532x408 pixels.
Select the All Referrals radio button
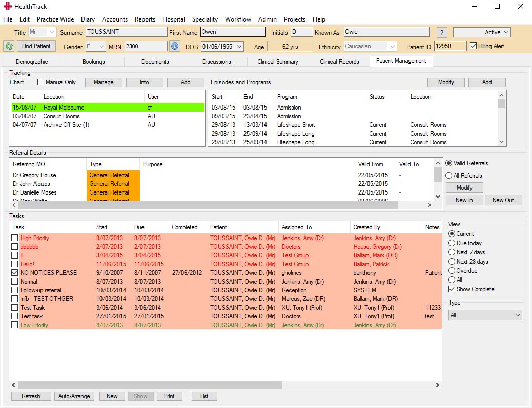point(449,176)
